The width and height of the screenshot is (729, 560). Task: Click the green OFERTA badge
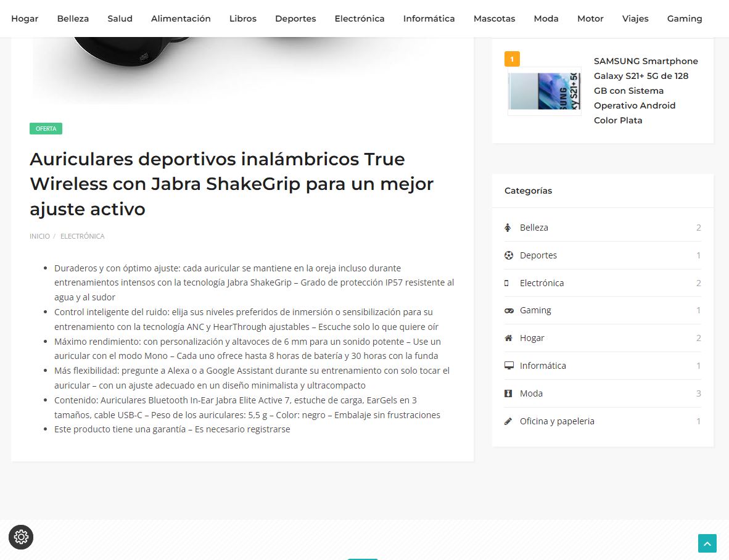tap(46, 129)
